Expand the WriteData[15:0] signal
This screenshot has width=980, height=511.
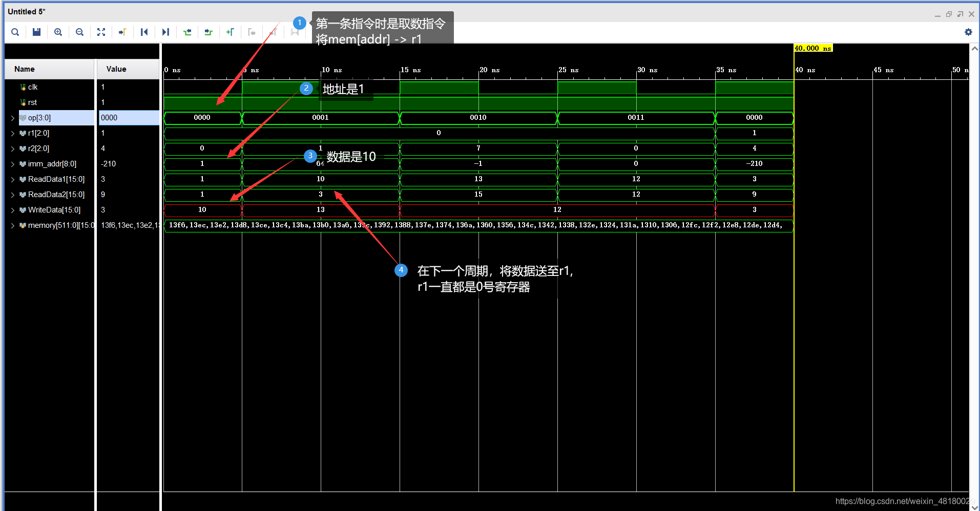coord(12,210)
